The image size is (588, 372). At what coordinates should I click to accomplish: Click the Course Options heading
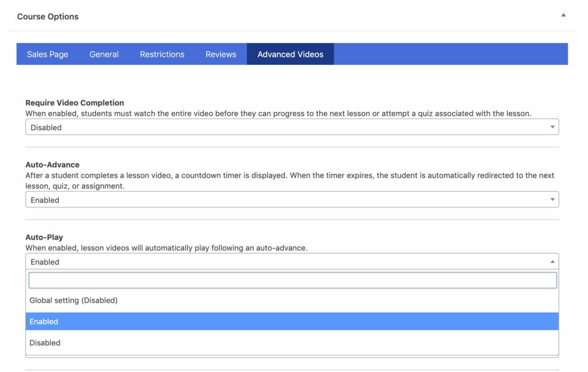[48, 17]
